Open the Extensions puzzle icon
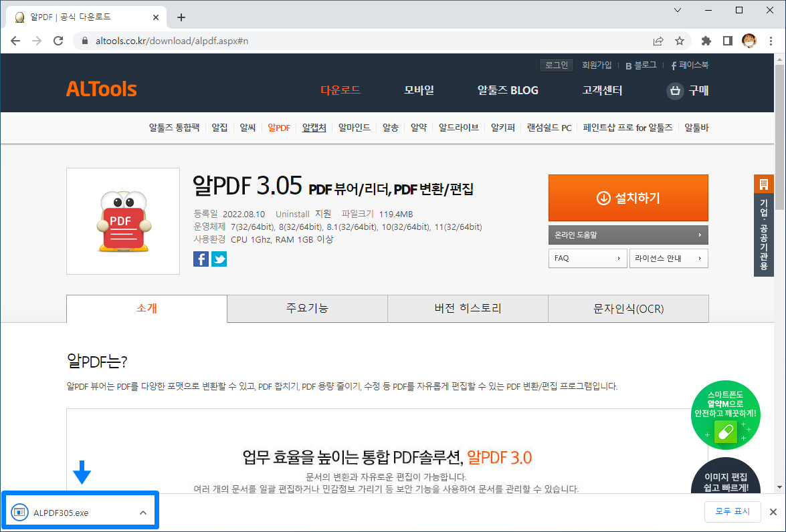 [x=706, y=41]
